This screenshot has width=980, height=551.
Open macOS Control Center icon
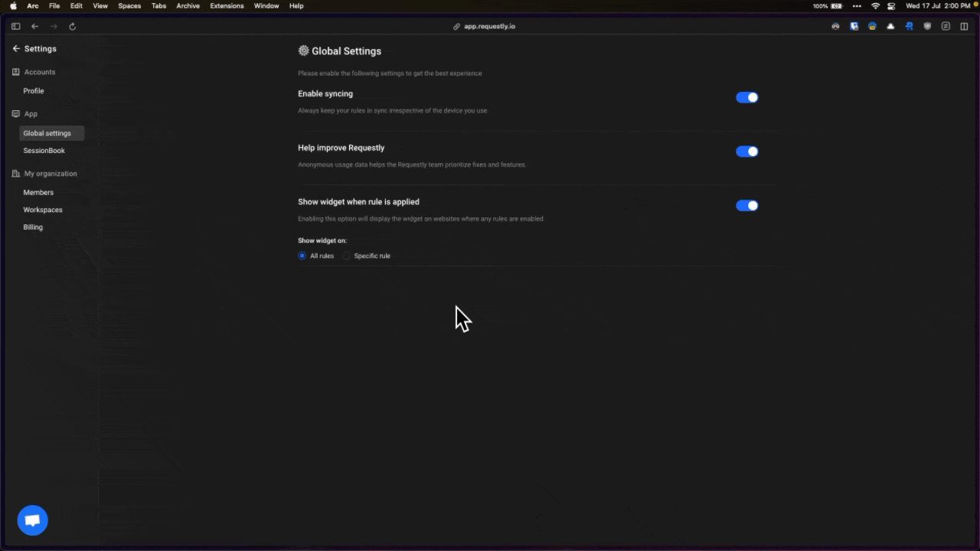[891, 5]
